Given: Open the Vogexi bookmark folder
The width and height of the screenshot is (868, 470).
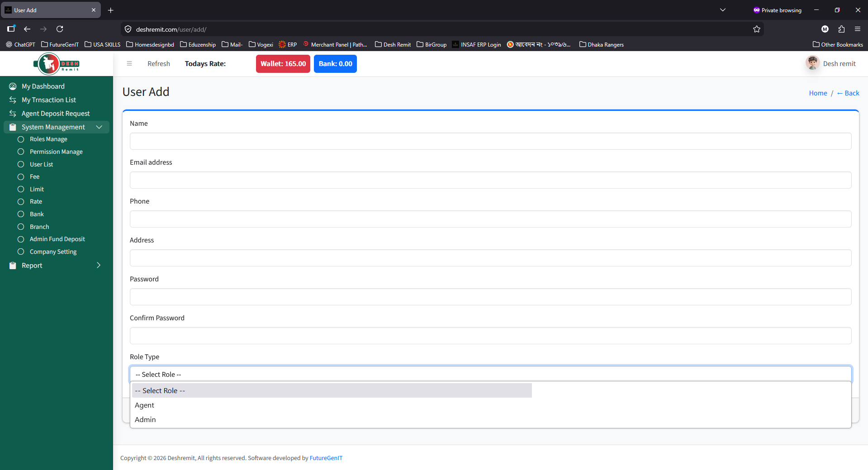Looking at the screenshot, I should click(261, 44).
